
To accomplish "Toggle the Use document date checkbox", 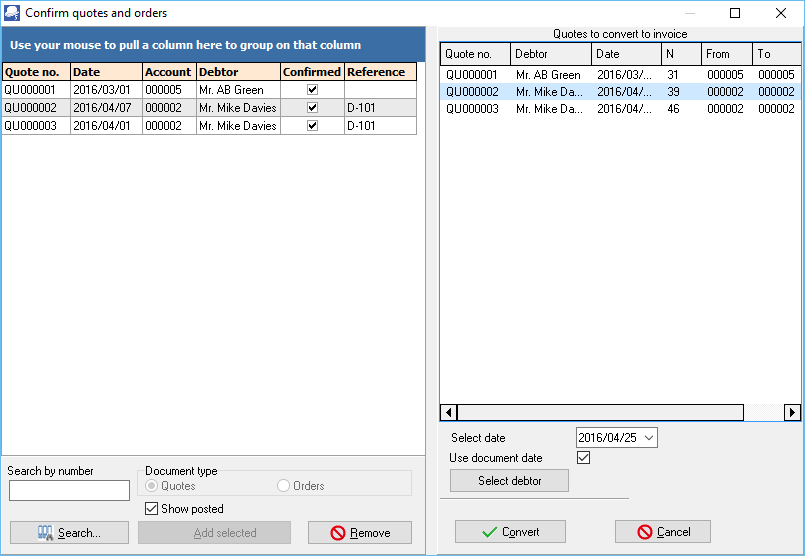I will coord(584,458).
